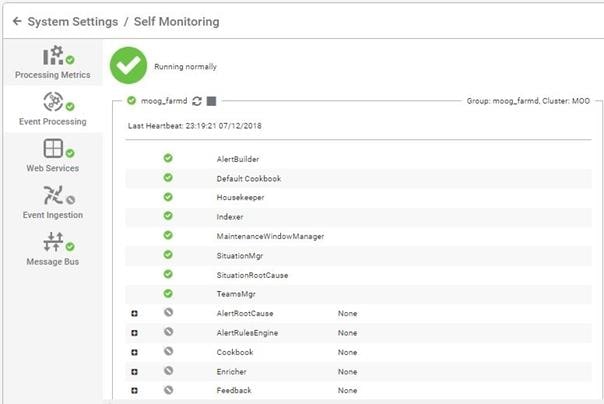Viewport: 604px width, 404px height.
Task: Select the MaintenanceWindowManager row
Action: pyautogui.click(x=359, y=236)
